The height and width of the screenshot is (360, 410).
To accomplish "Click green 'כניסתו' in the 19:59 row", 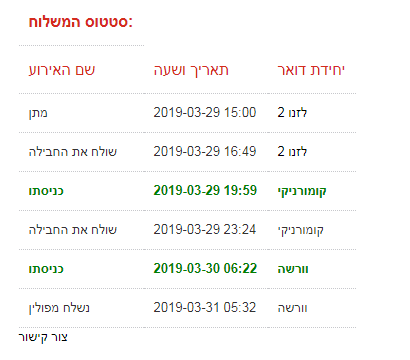I will point(46,191).
